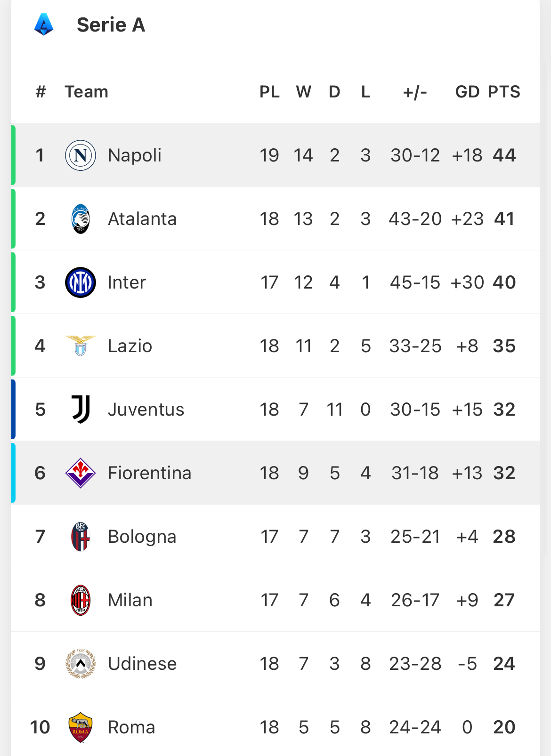Open the Roma wolf crest
The height and width of the screenshot is (756, 551).
click(x=81, y=727)
